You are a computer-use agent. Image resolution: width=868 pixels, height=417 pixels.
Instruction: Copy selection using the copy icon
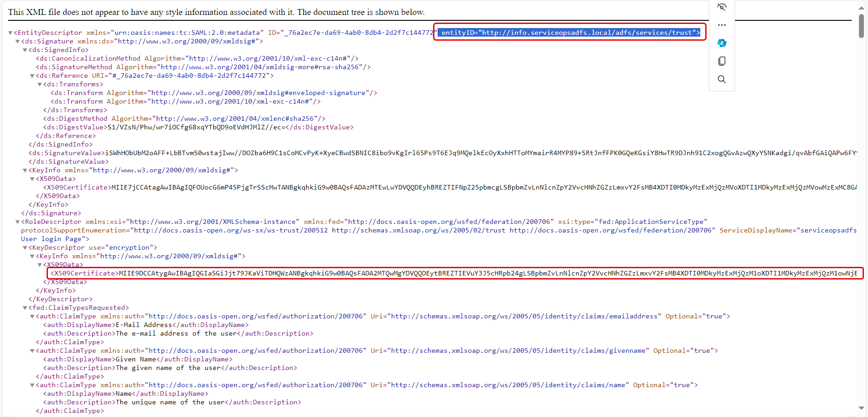(722, 61)
